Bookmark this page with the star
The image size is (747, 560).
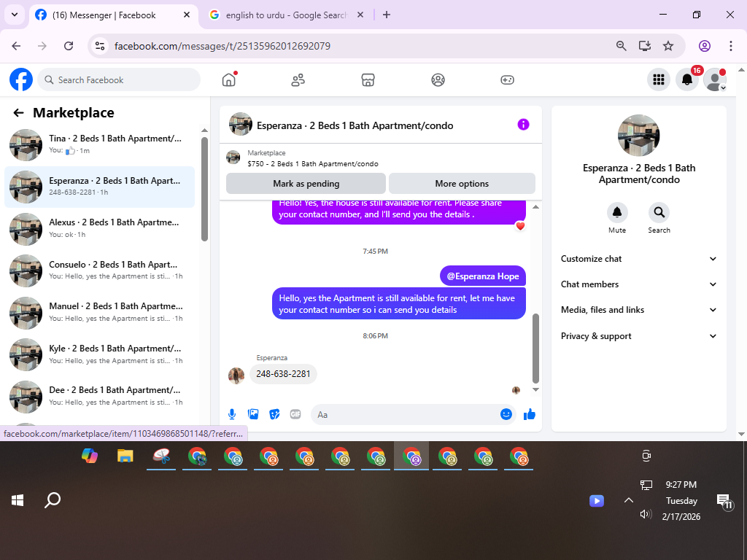coord(668,46)
